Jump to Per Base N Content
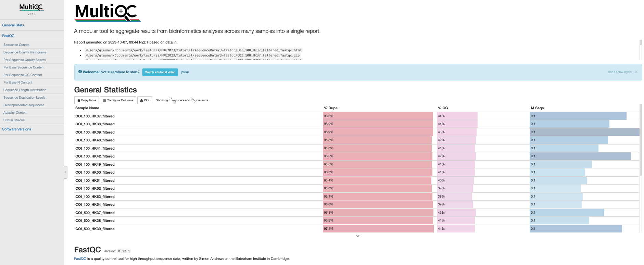Viewport: 644px width, 265px height. tap(18, 83)
